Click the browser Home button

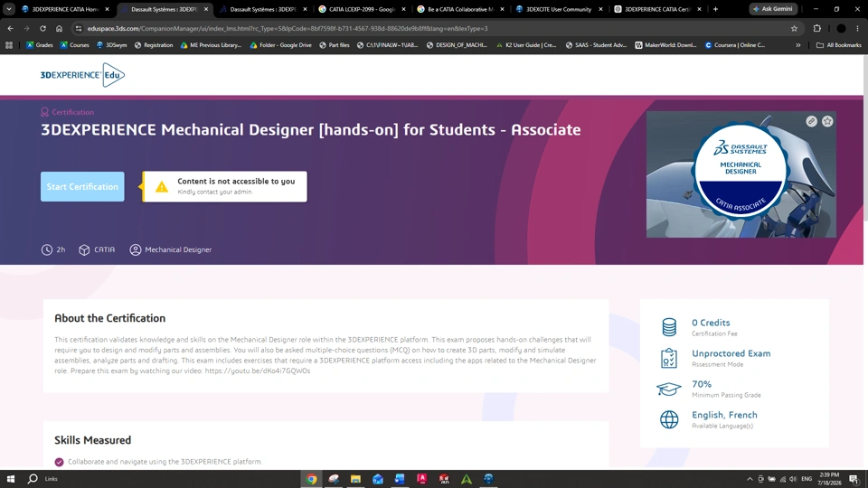pos(60,28)
